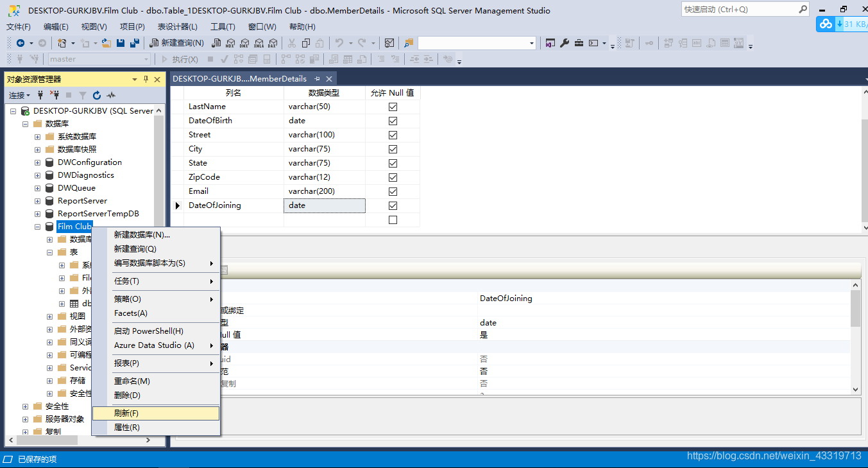Screen dimensions: 868x468
Task: Click the DMX query icon
Action: coord(244,43)
